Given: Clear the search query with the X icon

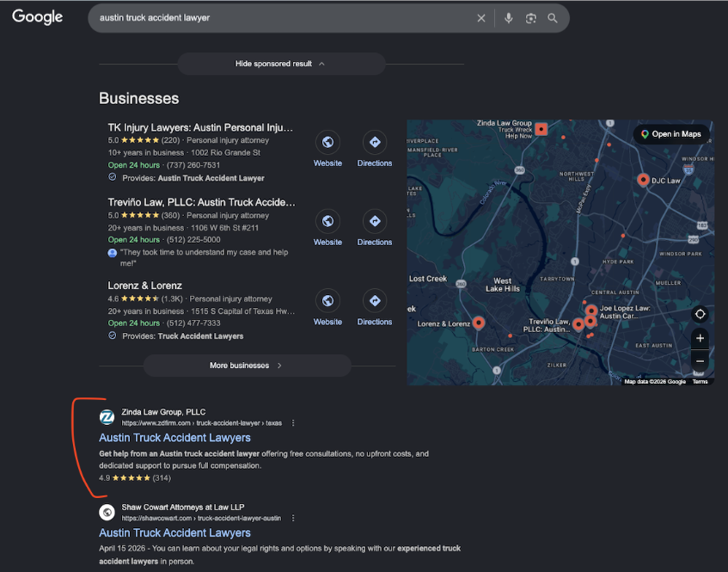Looking at the screenshot, I should [481, 18].
